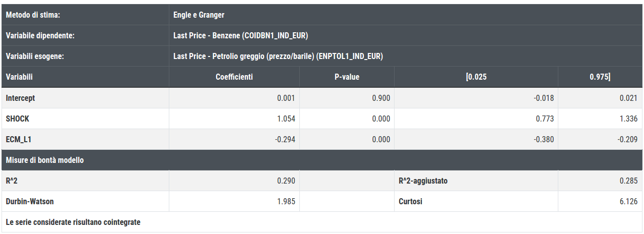The image size is (644, 234).
Task: Click the Intercept P-value 0.900
Action: pos(381,98)
